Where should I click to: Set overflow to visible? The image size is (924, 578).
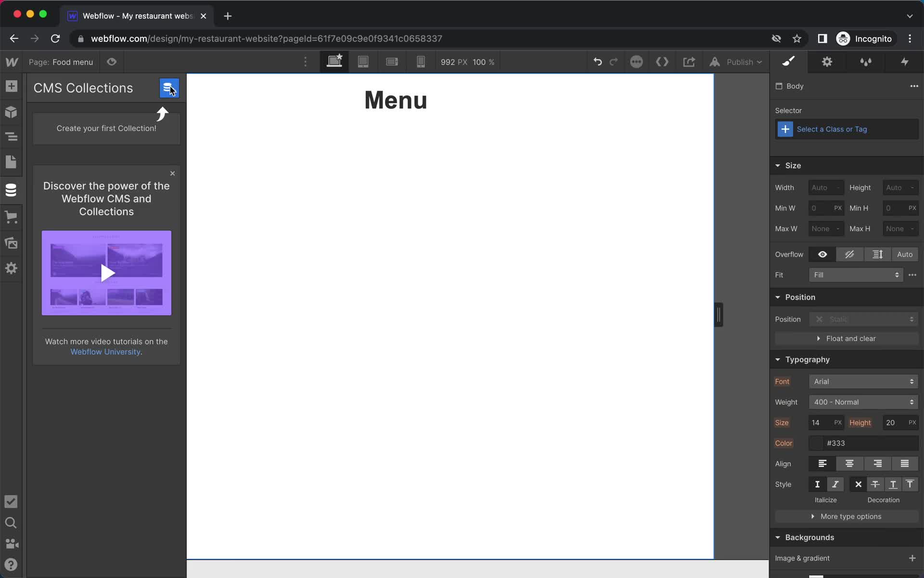[822, 254]
